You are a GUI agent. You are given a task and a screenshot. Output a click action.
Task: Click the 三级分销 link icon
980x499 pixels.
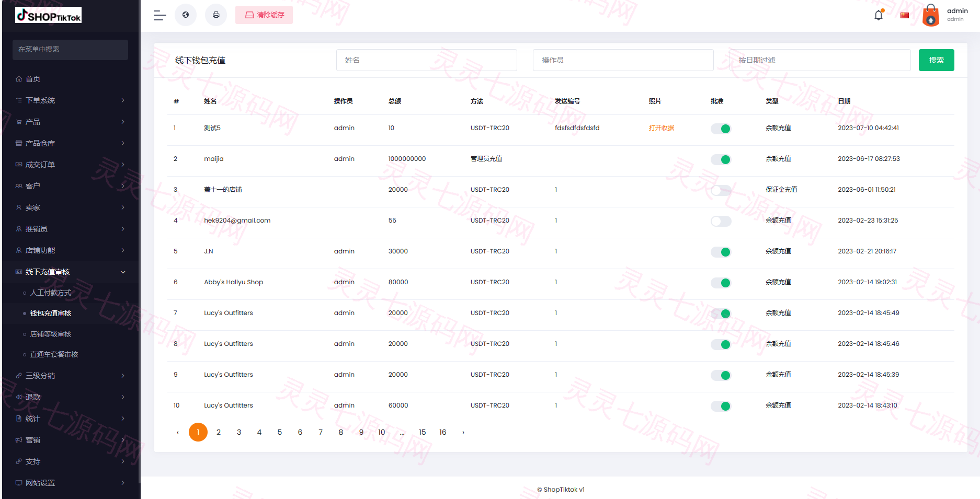tap(19, 376)
